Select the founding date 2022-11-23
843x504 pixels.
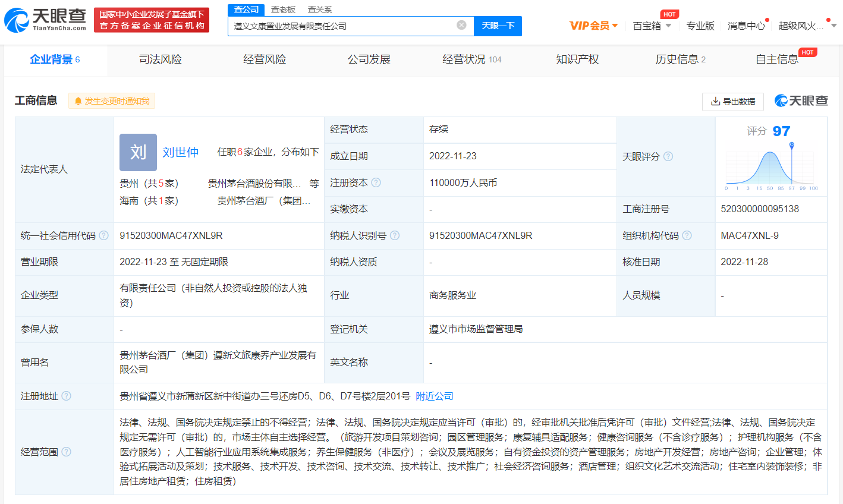click(x=453, y=156)
